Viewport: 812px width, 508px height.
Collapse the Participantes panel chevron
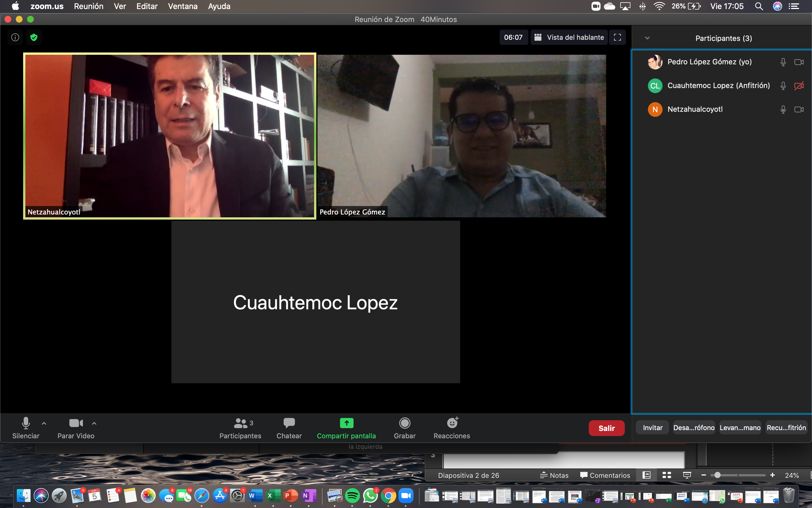pyautogui.click(x=647, y=38)
